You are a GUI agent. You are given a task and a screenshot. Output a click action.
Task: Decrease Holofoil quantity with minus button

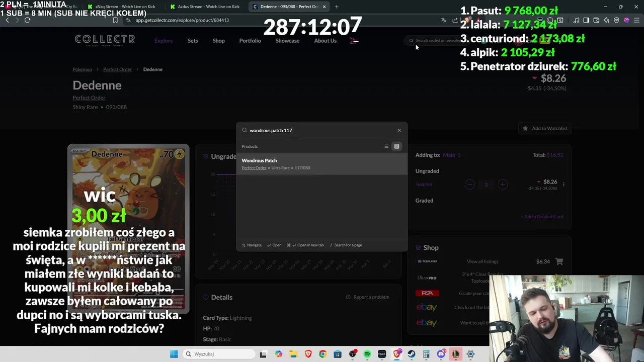pyautogui.click(x=469, y=185)
